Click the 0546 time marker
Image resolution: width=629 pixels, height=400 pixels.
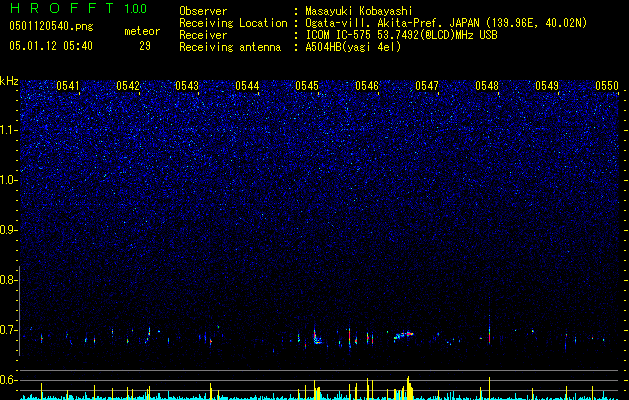(367, 86)
